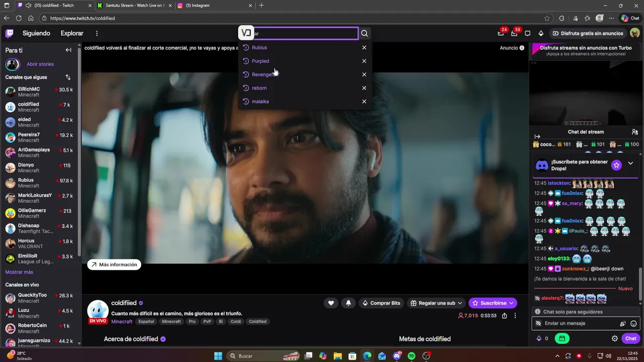Screen dimensions: 644x362
Task: Select malaika search suggestion
Action: [x=260, y=102]
